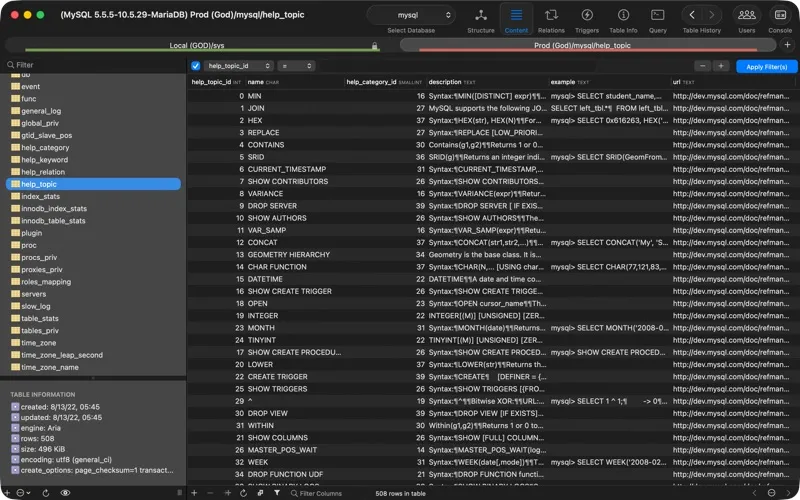Sort by the help_category_id column header
This screenshot has width=800, height=500.
384,82
